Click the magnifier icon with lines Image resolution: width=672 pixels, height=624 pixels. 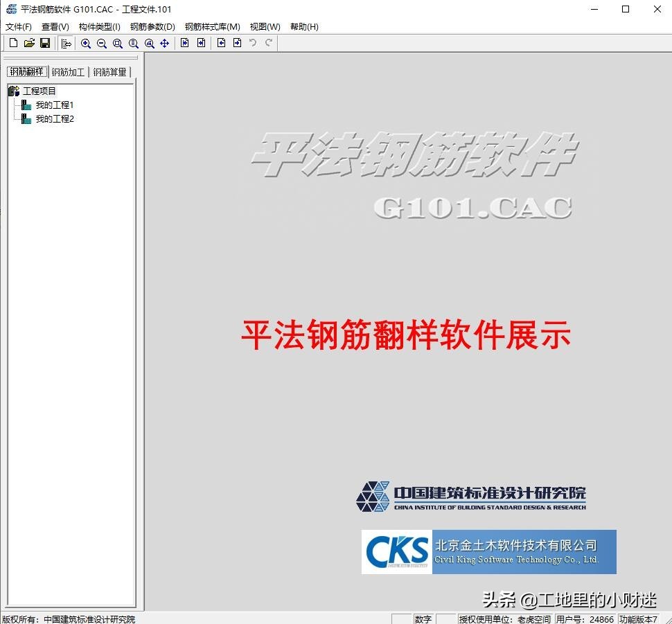(133, 44)
